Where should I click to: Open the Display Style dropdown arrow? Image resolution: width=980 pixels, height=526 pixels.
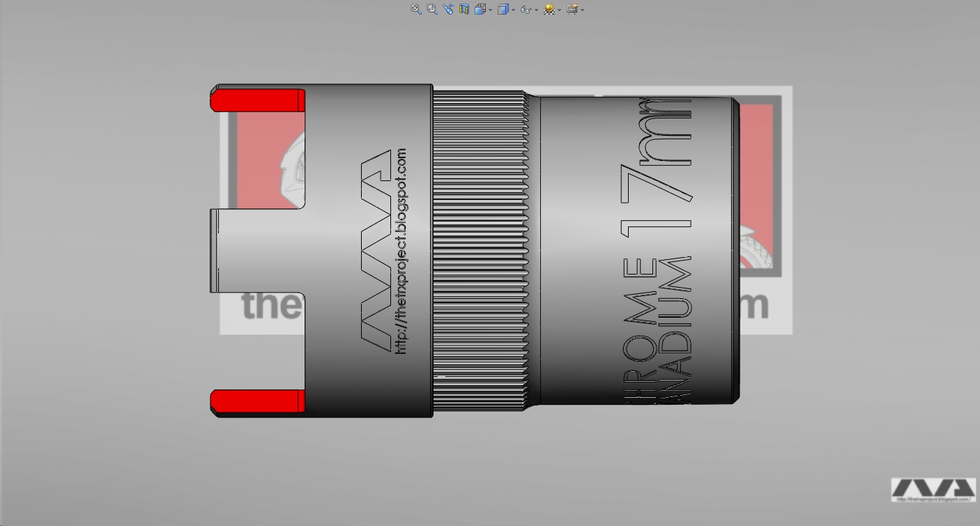pos(513,10)
